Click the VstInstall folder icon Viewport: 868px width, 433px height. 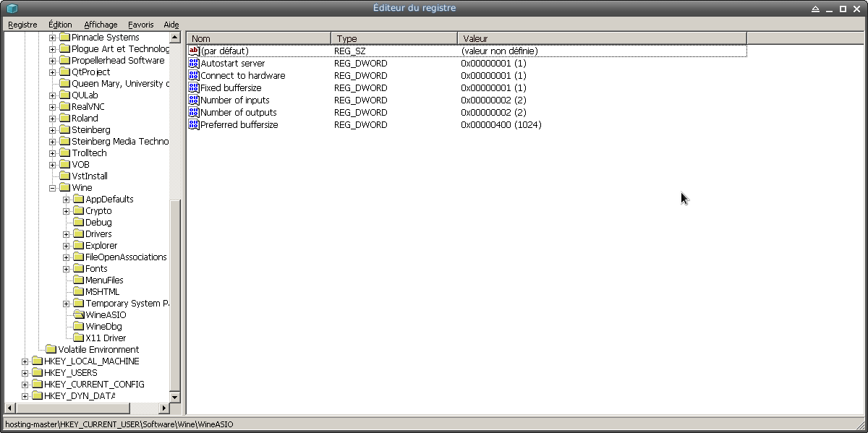tap(64, 176)
